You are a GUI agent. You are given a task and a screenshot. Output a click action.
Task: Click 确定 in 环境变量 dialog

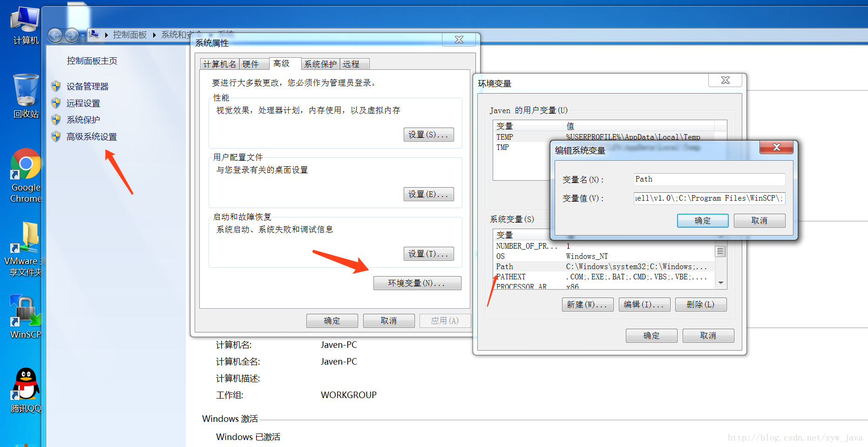coord(651,336)
